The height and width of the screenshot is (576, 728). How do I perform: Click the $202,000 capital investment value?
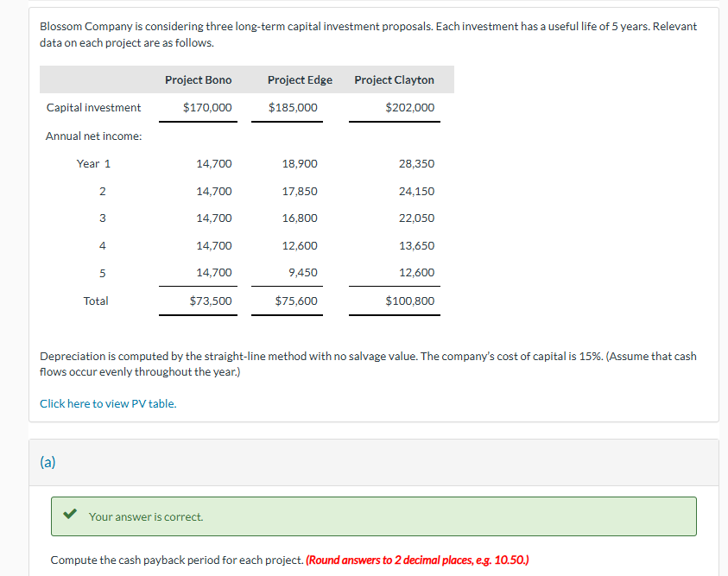click(410, 108)
